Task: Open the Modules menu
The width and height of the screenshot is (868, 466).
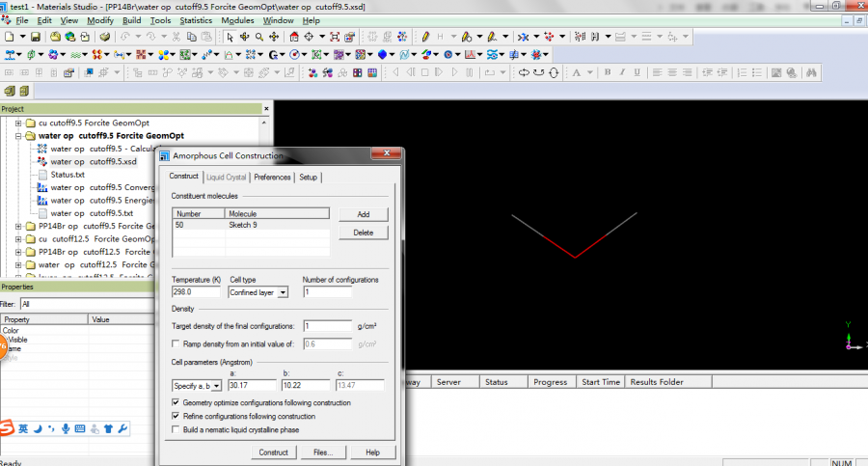Action: coord(237,20)
